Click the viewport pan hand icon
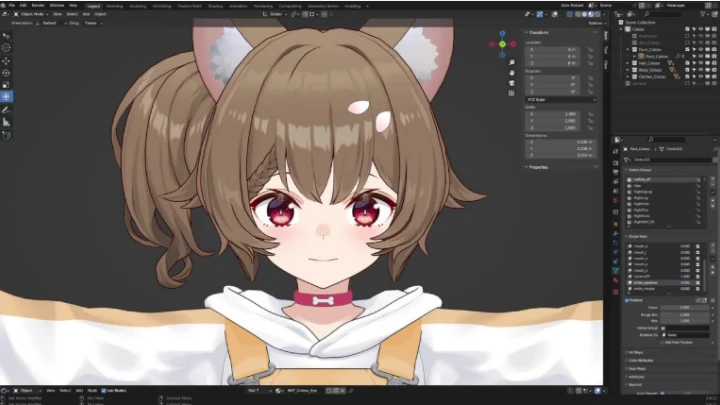The width and height of the screenshot is (720, 405). coord(512,73)
